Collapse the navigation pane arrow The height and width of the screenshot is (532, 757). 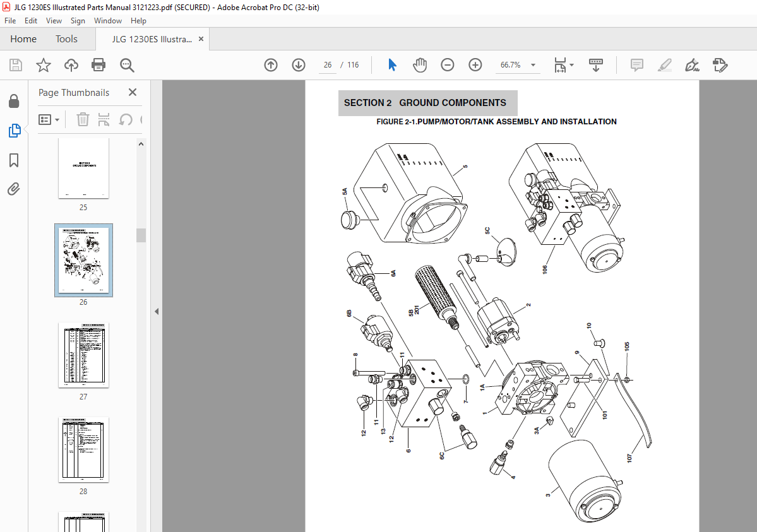pyautogui.click(x=157, y=312)
